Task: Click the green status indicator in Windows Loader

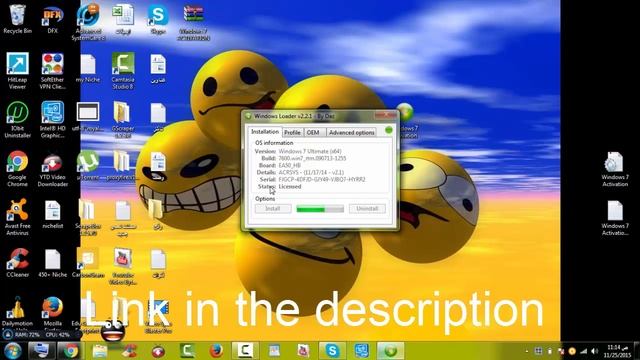Action: coord(389,130)
